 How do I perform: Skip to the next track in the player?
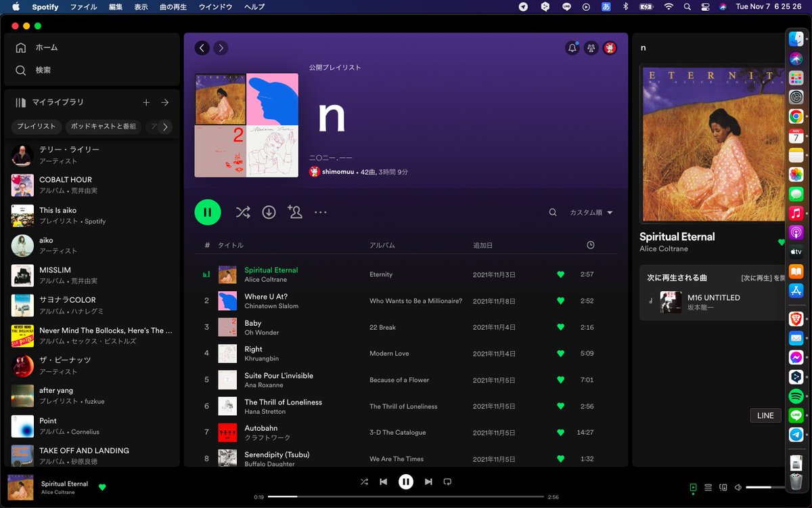click(428, 482)
